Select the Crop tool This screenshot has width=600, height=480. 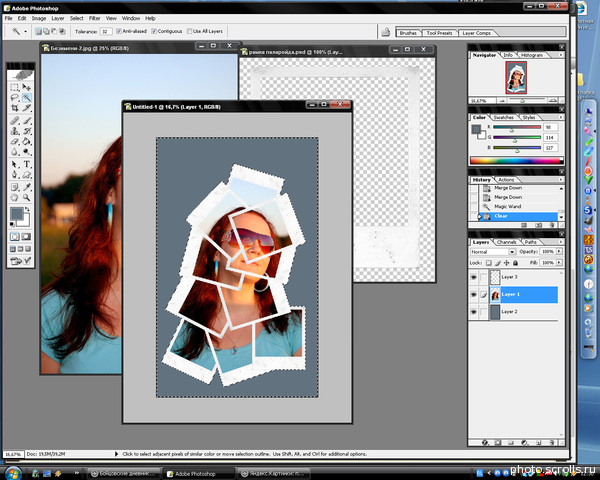pyautogui.click(x=15, y=108)
